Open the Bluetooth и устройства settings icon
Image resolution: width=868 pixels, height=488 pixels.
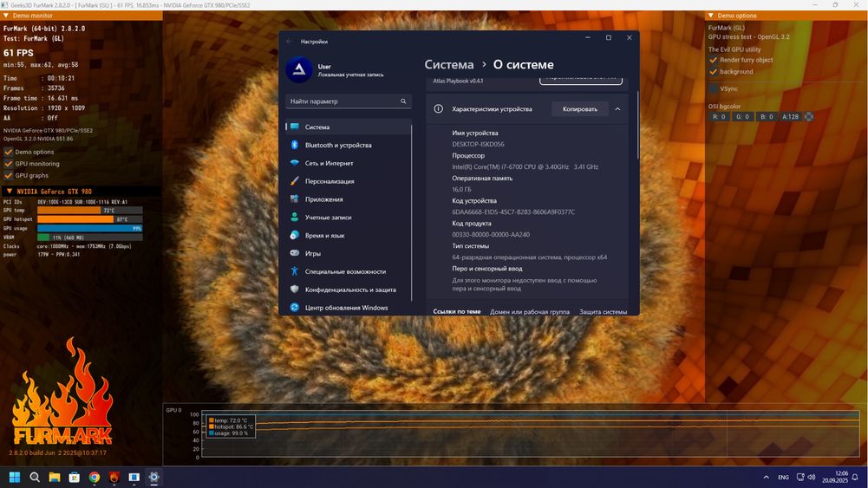point(295,145)
